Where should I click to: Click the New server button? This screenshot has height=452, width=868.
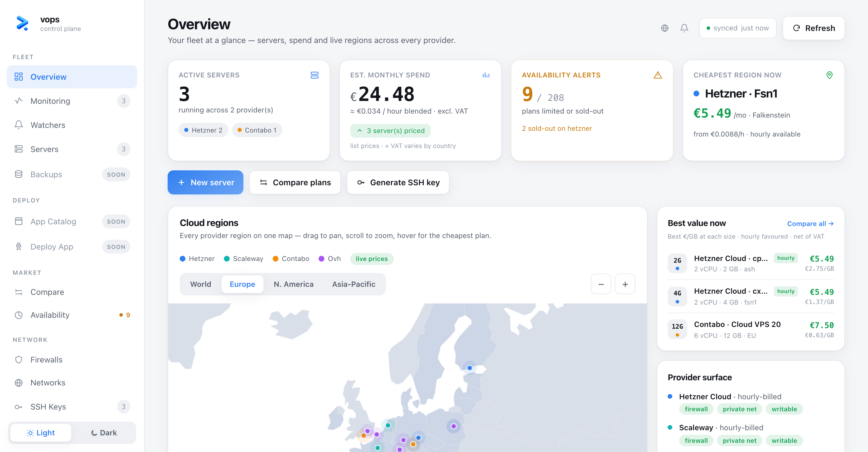(x=205, y=182)
